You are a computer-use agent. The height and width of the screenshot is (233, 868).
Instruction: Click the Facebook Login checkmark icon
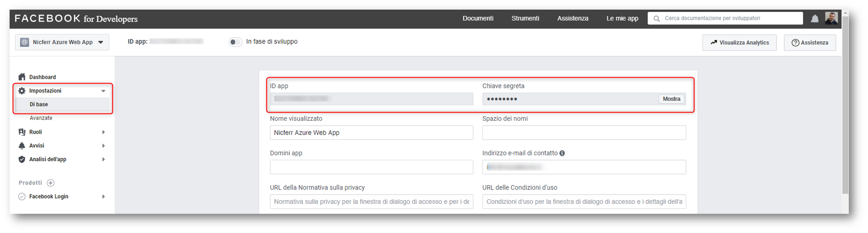(21, 196)
